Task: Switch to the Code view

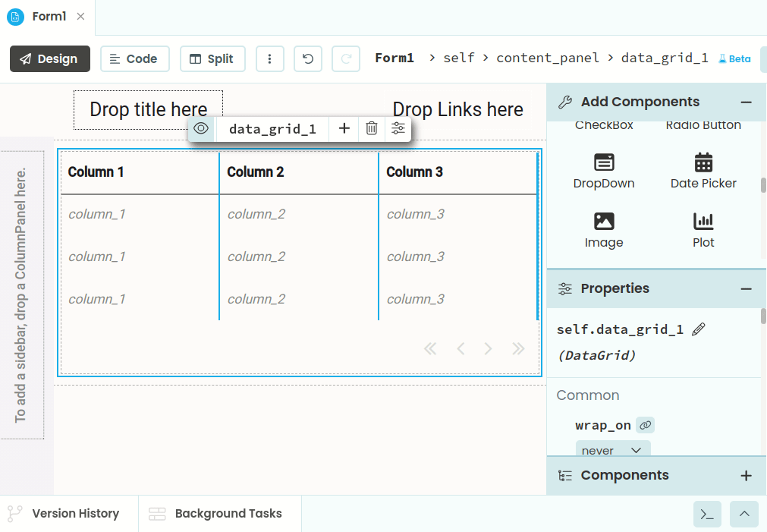Action: (x=134, y=58)
